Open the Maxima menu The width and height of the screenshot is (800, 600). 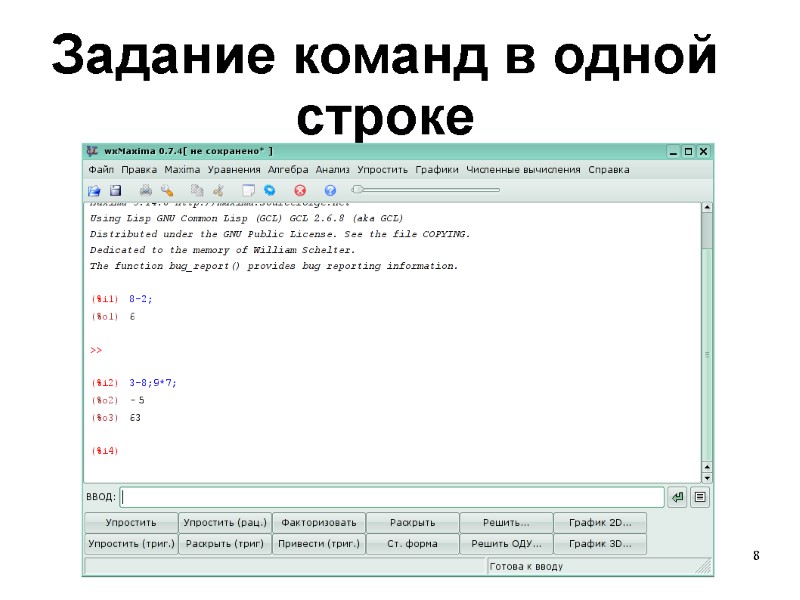(x=182, y=169)
